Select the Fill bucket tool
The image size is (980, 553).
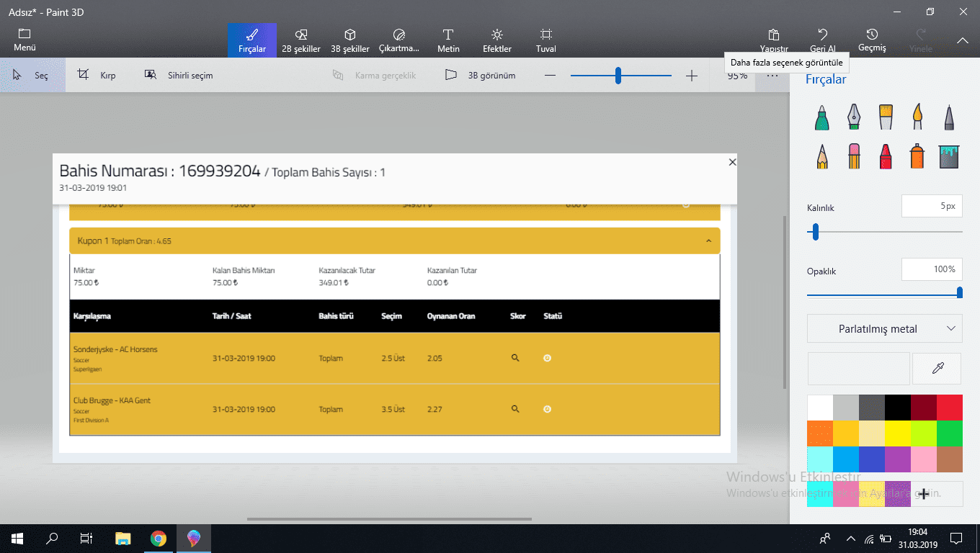(x=949, y=156)
